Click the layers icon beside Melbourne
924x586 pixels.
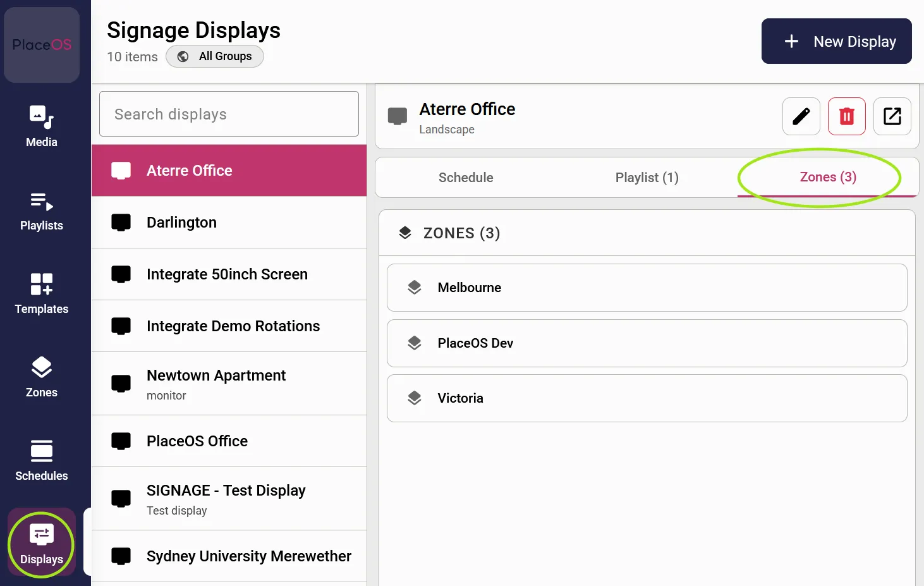(x=415, y=288)
